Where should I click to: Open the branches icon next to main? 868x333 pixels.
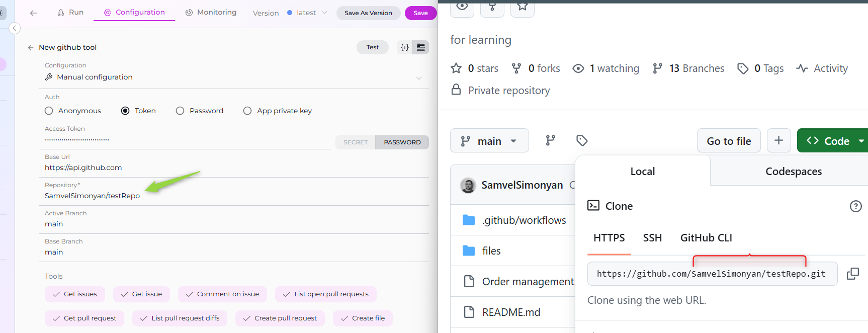[x=551, y=140]
